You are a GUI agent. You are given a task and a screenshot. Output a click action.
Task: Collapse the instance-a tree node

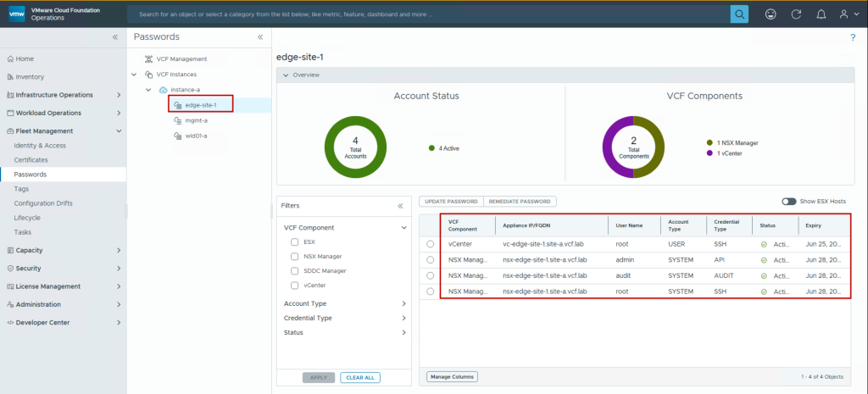(148, 90)
